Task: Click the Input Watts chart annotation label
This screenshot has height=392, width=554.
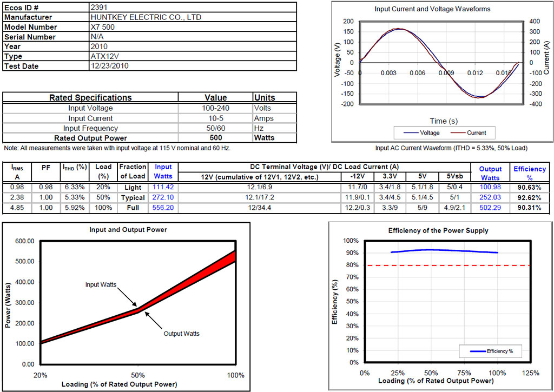Action: point(101,284)
